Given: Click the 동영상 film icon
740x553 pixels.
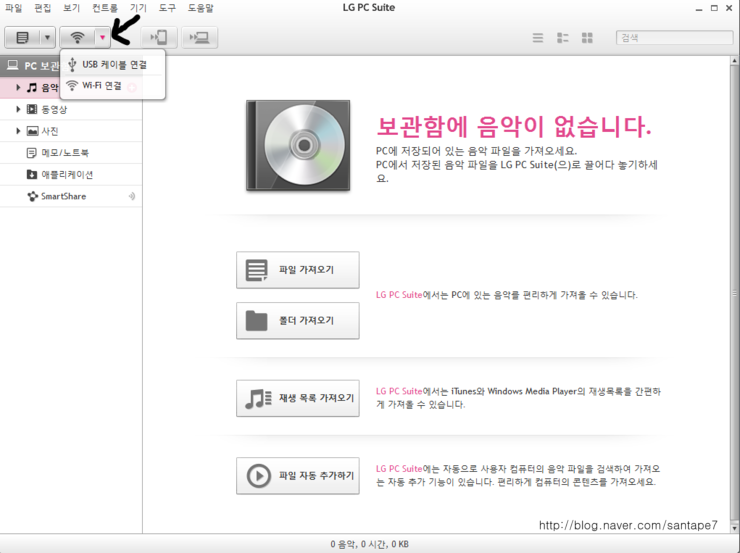Looking at the screenshot, I should pos(32,109).
